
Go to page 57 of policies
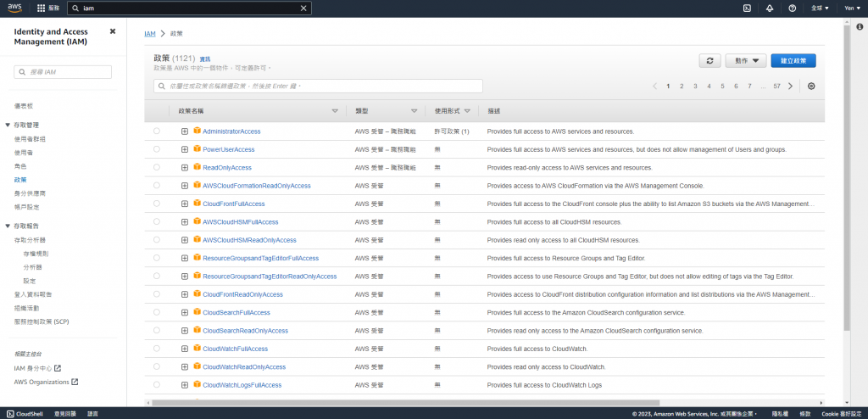[776, 86]
